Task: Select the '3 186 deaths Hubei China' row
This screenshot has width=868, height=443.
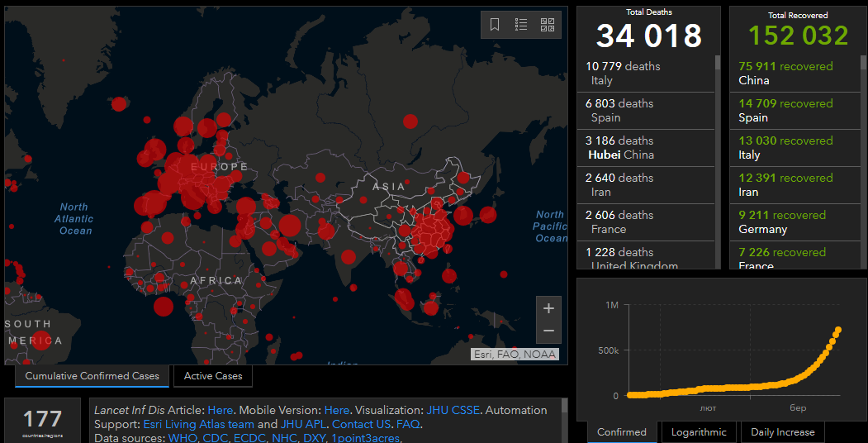Action: pyautogui.click(x=646, y=147)
